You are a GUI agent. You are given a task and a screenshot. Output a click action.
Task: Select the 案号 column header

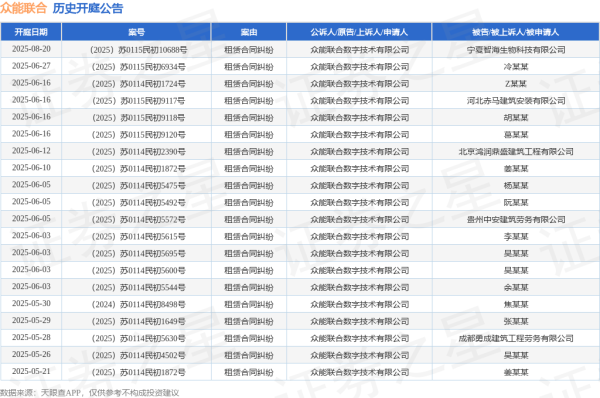136,32
